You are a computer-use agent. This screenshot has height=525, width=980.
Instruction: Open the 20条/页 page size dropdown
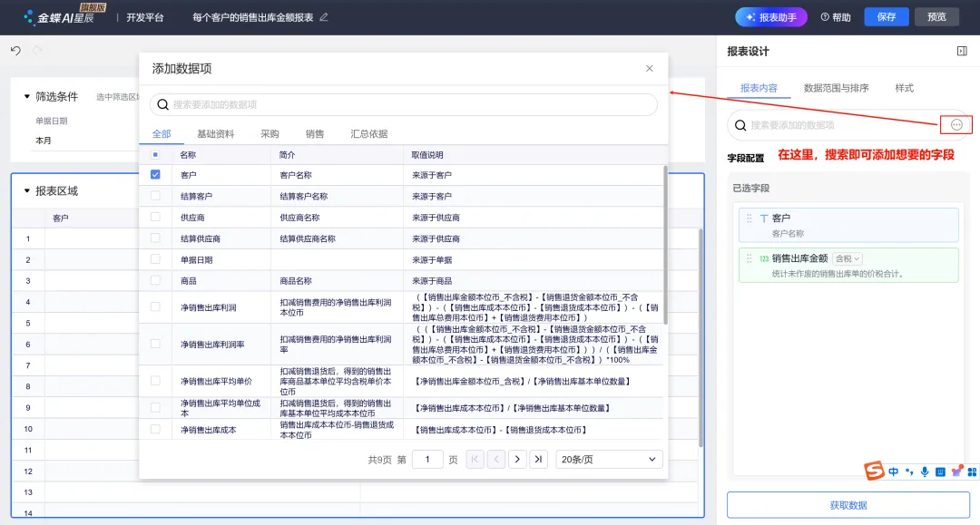pyautogui.click(x=608, y=460)
